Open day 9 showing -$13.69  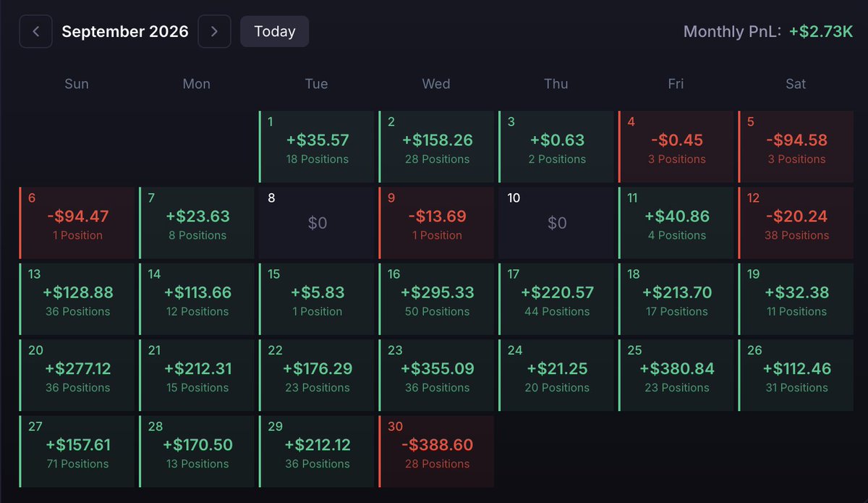(436, 223)
